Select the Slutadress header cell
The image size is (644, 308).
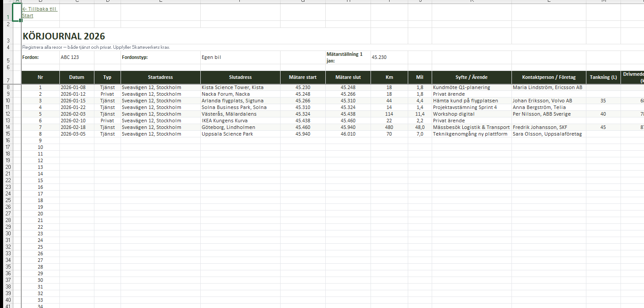[240, 77]
